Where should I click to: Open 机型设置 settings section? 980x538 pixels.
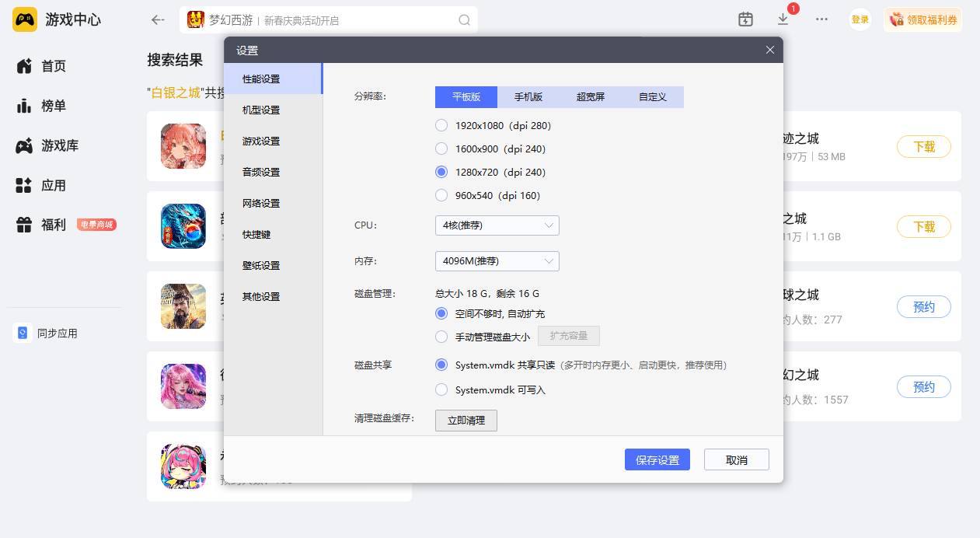point(273,110)
